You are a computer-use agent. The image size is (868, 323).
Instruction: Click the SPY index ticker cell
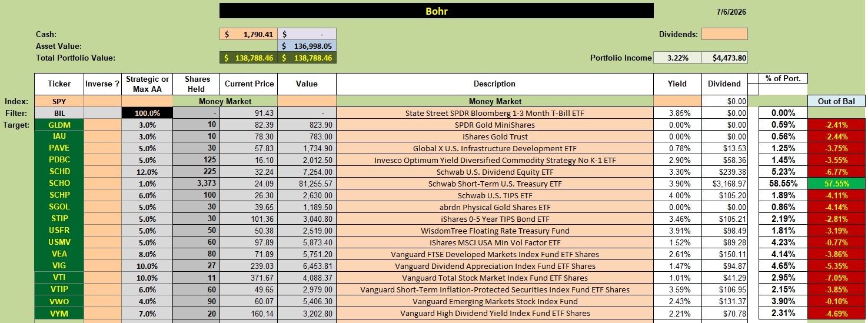pyautogui.click(x=59, y=101)
